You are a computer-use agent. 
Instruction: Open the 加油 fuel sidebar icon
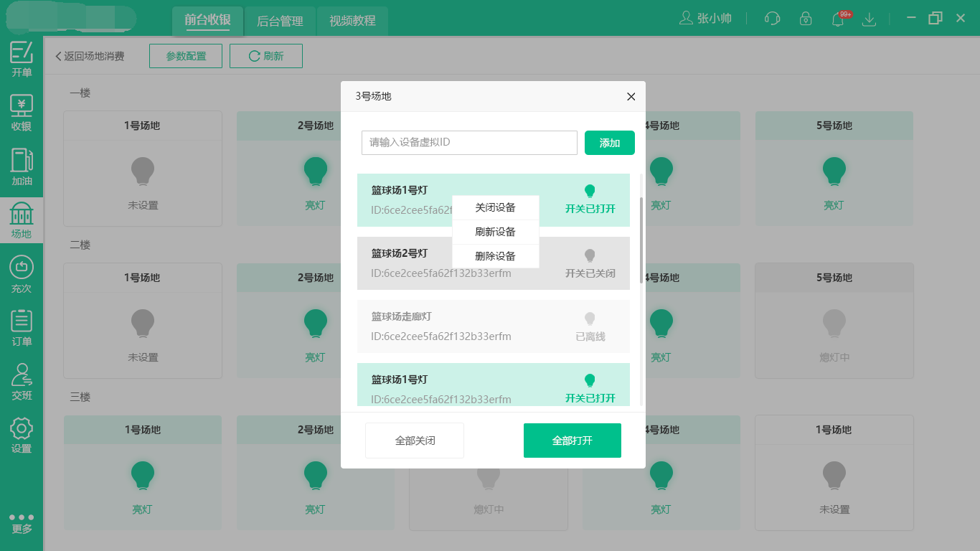pyautogui.click(x=22, y=166)
